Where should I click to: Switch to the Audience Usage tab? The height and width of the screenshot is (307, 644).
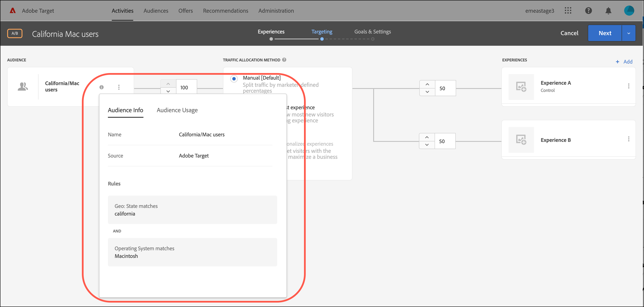(x=177, y=110)
